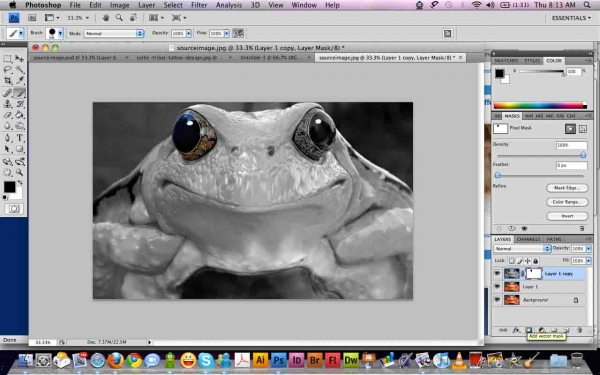Select the Healing Brush tool
Image resolution: width=600 pixels, height=375 pixels.
7,93
